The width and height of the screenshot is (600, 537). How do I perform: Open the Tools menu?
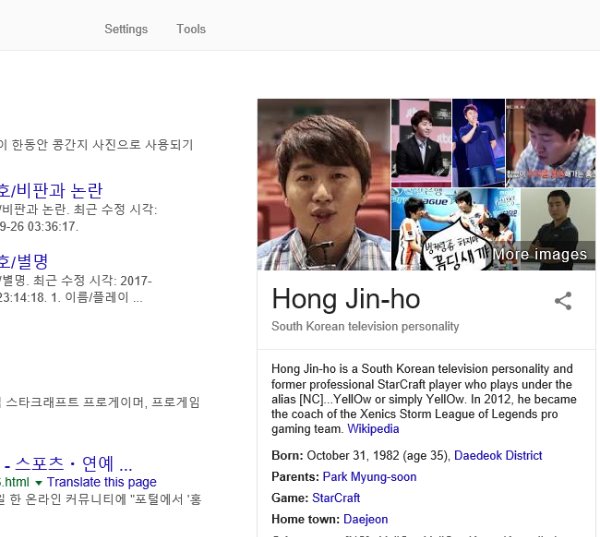point(191,29)
